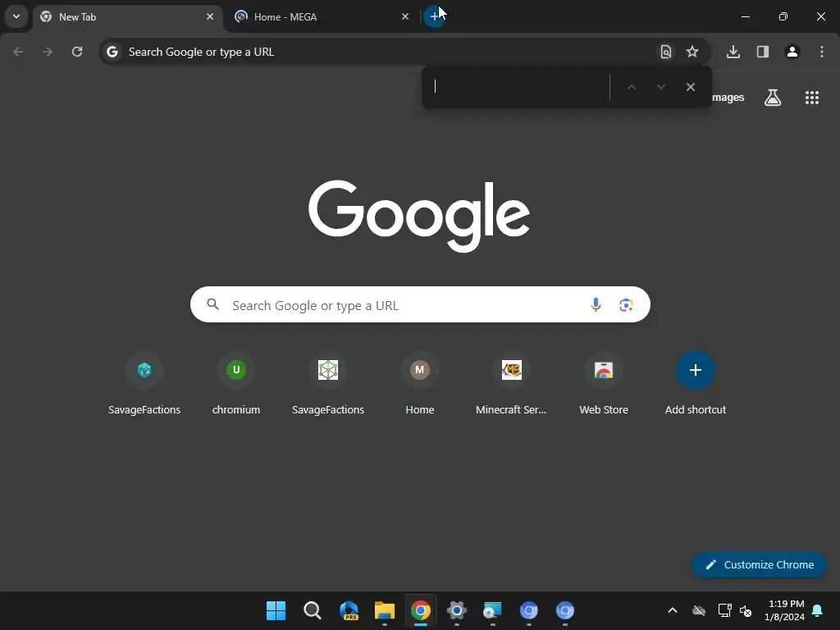Jump to next find result

click(x=661, y=87)
